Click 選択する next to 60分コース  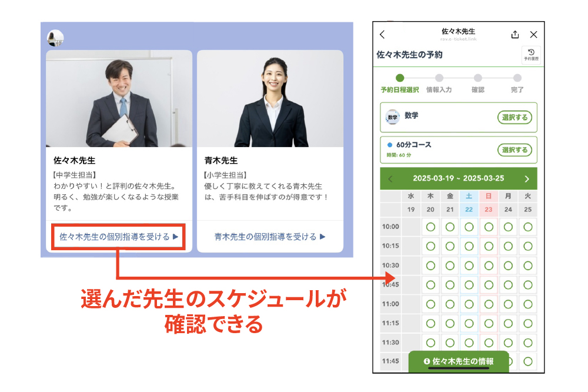point(515,150)
